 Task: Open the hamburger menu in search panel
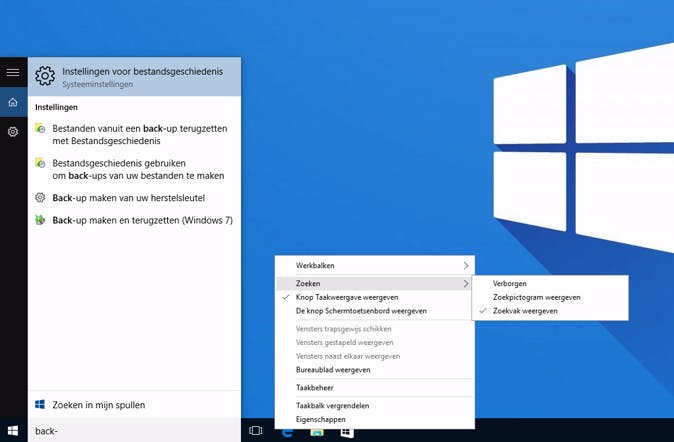(x=13, y=72)
